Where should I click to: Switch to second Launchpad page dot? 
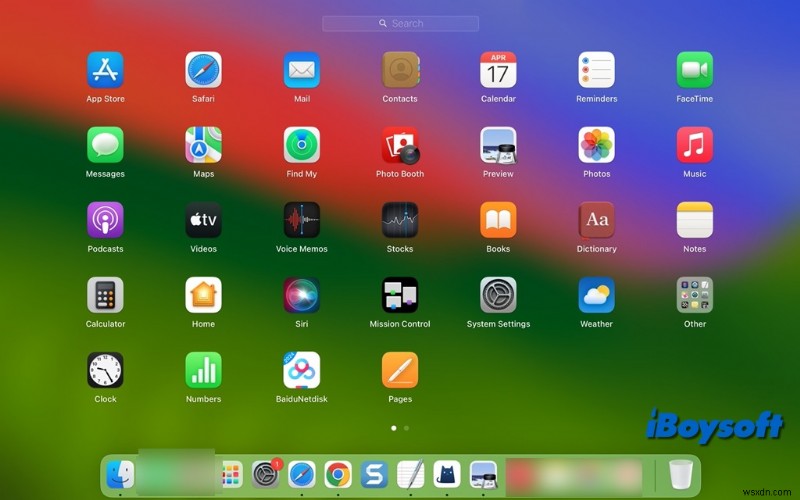[x=406, y=428]
